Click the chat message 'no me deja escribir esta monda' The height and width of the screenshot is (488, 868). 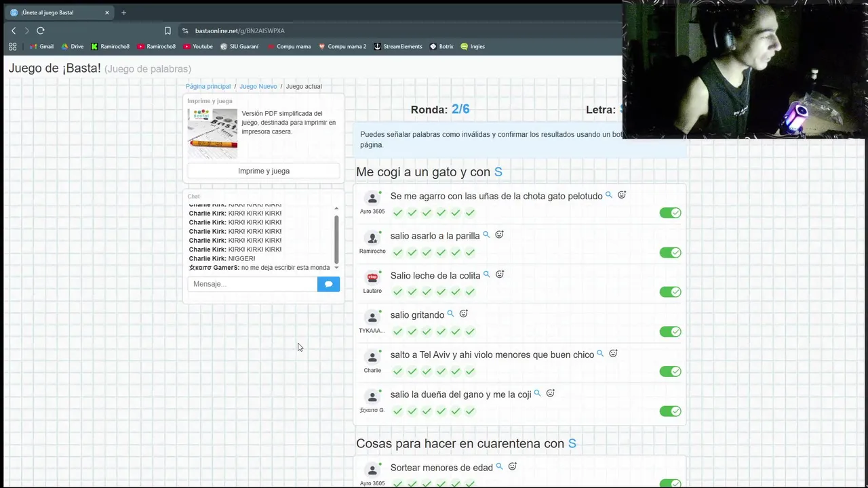click(285, 268)
